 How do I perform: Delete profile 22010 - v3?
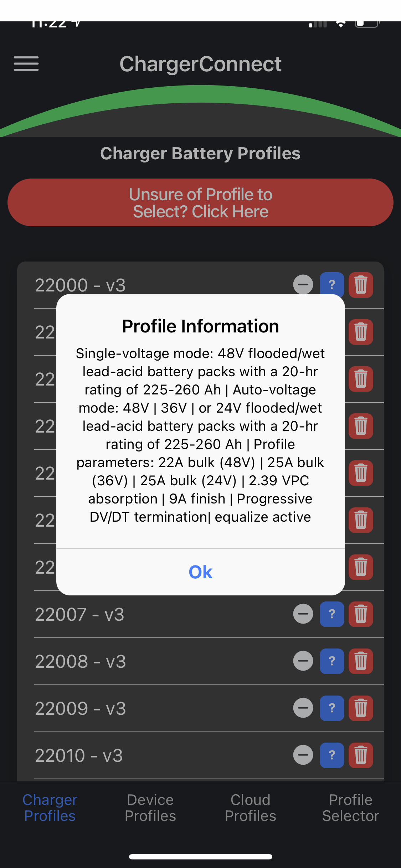361,755
